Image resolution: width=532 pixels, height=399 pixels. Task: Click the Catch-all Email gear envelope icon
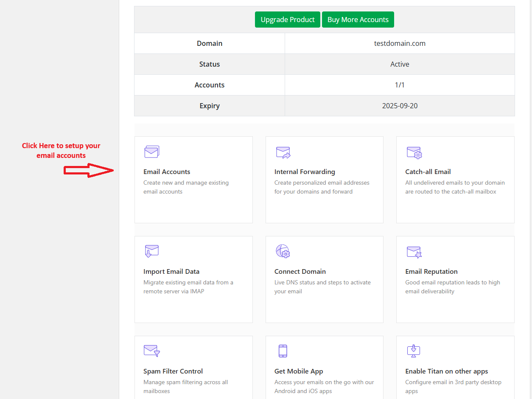point(414,152)
